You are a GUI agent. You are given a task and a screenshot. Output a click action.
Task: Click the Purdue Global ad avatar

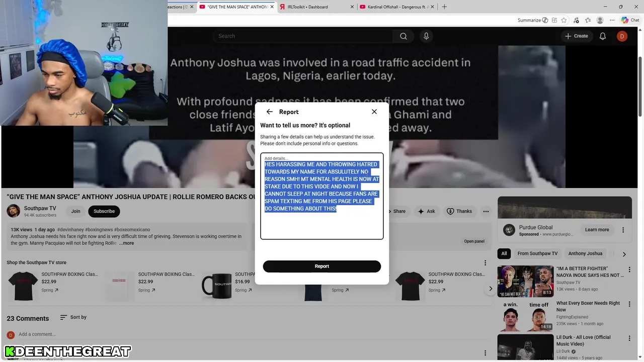point(509,230)
